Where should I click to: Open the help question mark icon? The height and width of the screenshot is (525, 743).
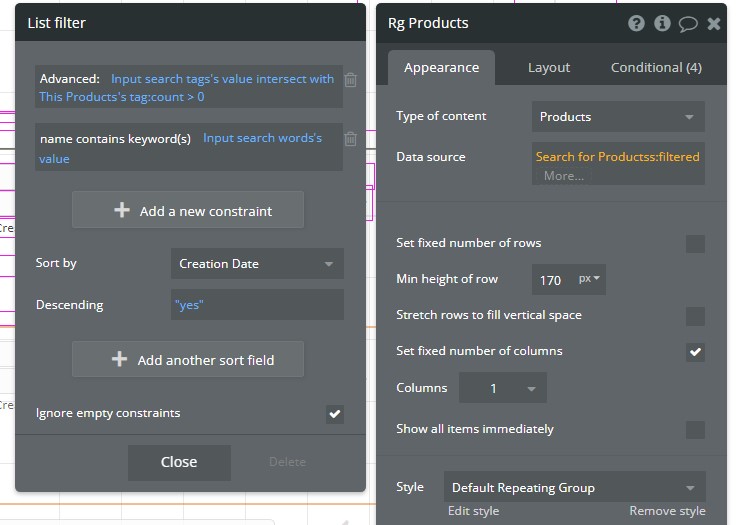[636, 23]
